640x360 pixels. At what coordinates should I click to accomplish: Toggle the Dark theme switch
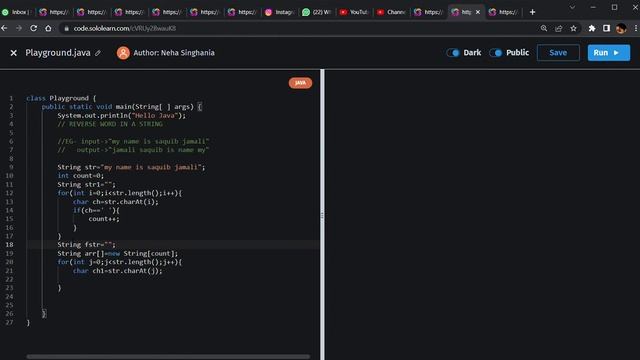(453, 53)
